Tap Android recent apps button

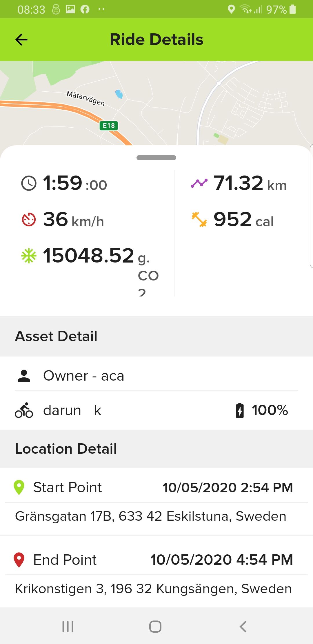[68, 627]
